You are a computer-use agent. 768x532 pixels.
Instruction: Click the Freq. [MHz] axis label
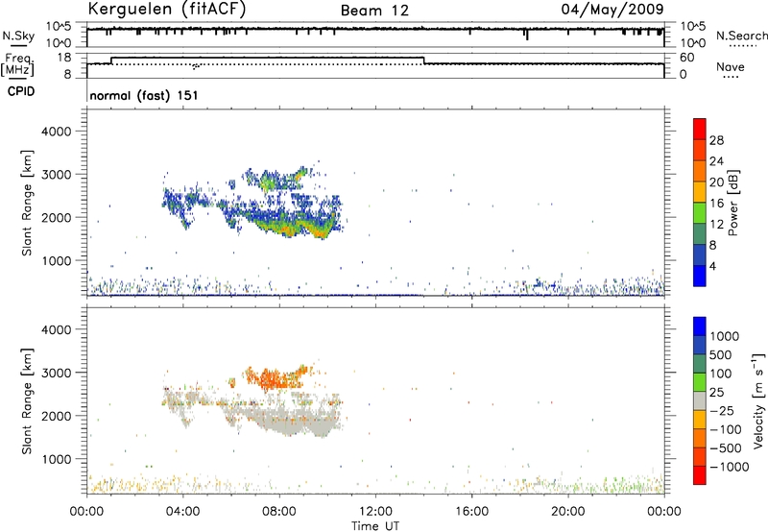18,64
